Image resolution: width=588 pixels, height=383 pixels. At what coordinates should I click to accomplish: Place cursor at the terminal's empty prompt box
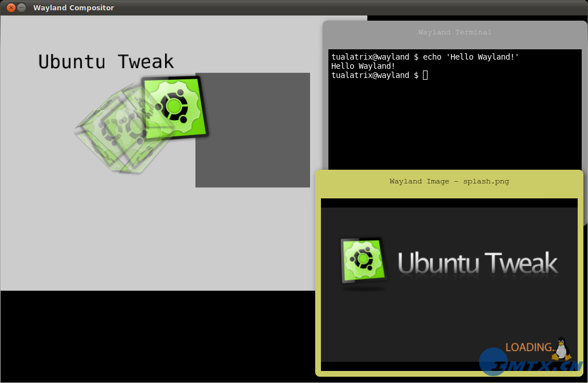[x=425, y=76]
